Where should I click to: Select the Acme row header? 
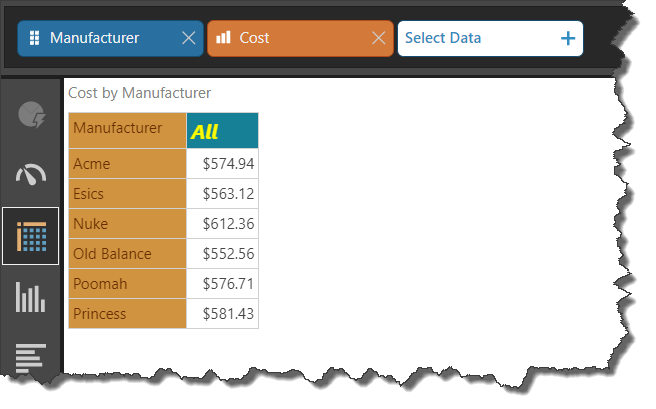(127, 164)
